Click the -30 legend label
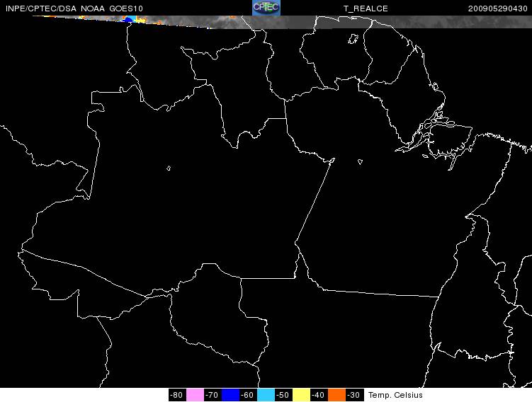Image resolution: width=532 pixels, height=402 pixels. pos(355,395)
